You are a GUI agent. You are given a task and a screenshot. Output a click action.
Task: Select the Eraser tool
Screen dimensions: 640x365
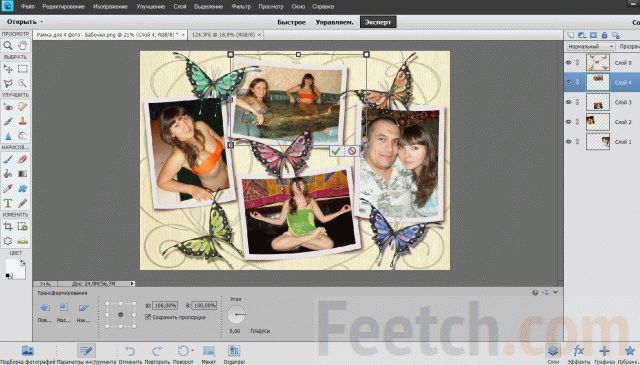[x=22, y=159]
